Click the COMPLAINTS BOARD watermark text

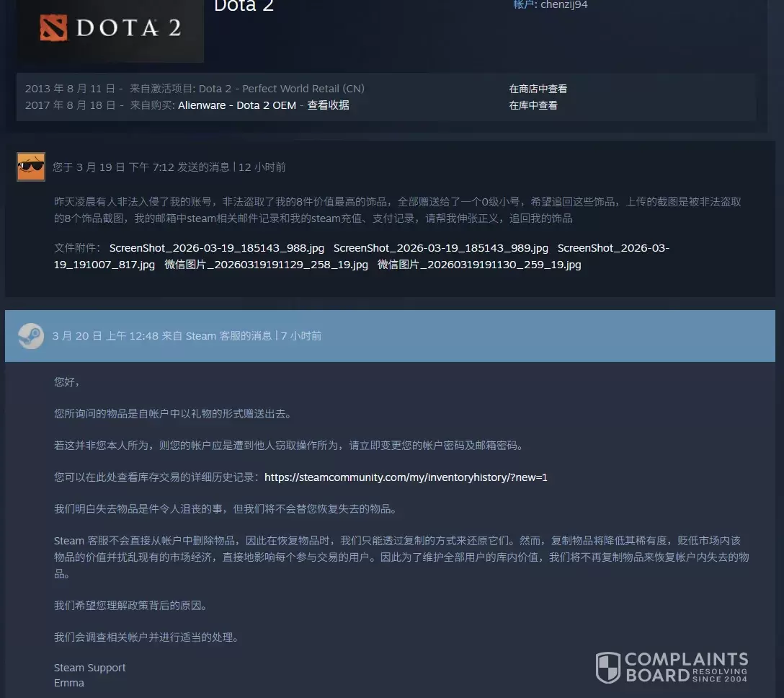click(685, 667)
